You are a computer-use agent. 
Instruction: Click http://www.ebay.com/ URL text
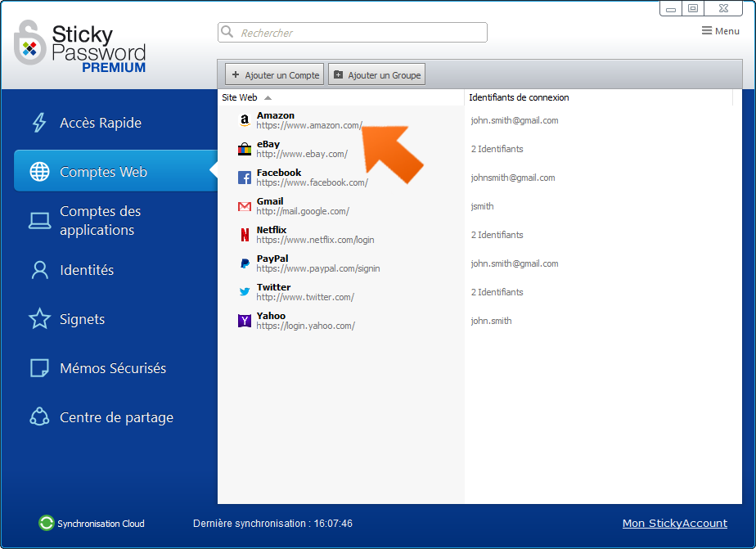pos(302,154)
